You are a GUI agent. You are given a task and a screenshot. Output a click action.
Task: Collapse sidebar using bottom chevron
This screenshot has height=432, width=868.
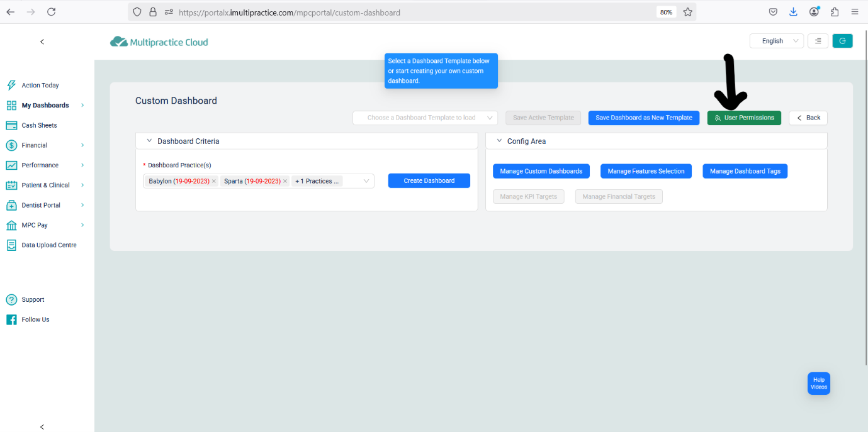click(42, 427)
